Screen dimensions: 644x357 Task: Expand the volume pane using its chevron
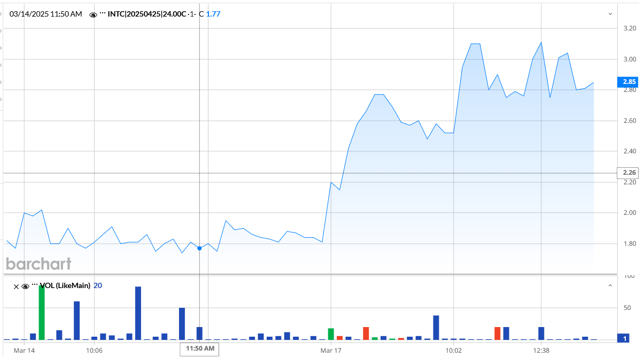point(610,286)
